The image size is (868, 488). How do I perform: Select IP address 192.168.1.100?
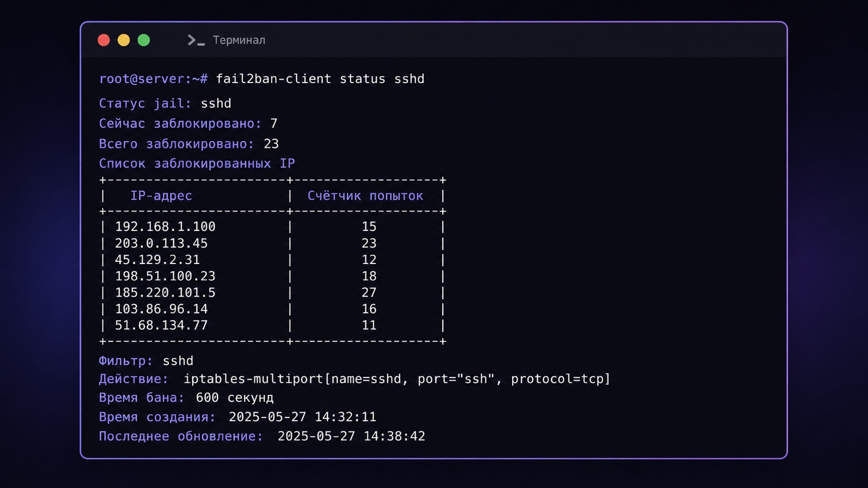165,227
